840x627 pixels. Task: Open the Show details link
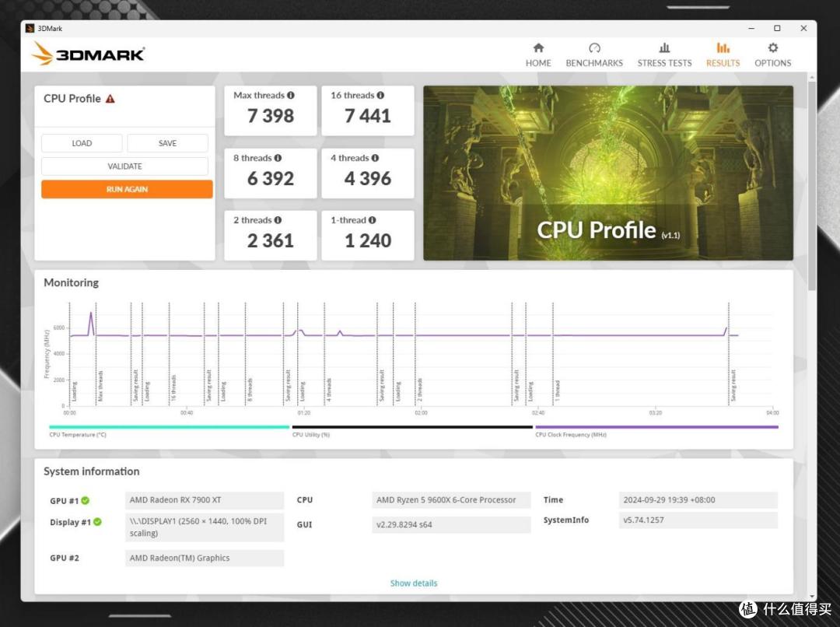click(414, 583)
